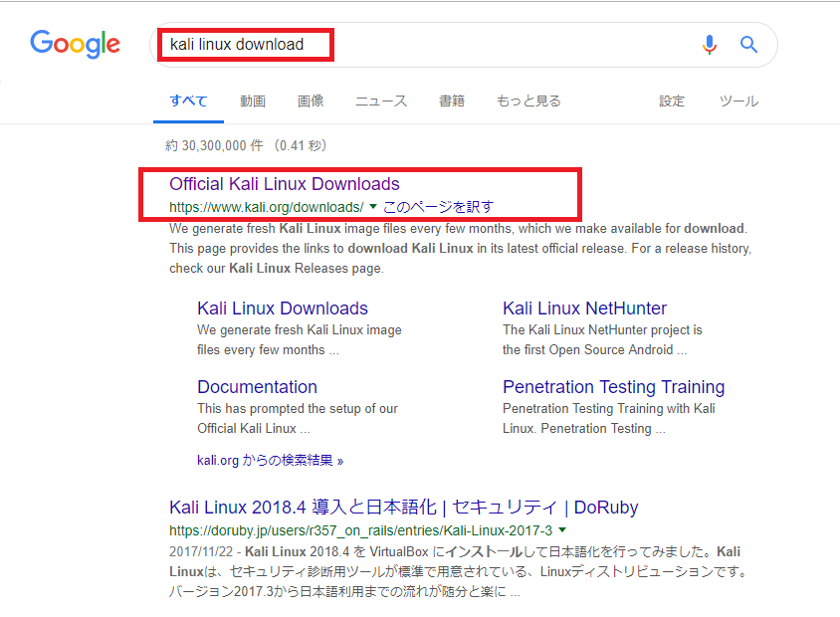Screen dimensions: 840x617
Task: Click 'kali.org からの検索結果 »' link
Action: [270, 460]
